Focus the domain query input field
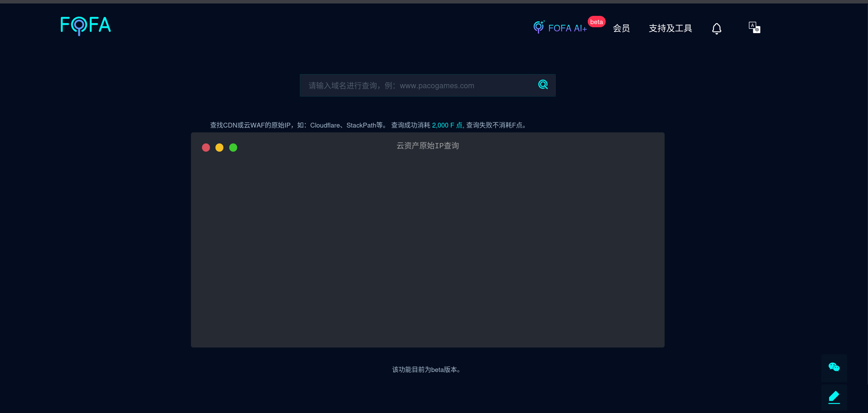The image size is (868, 413). 414,85
